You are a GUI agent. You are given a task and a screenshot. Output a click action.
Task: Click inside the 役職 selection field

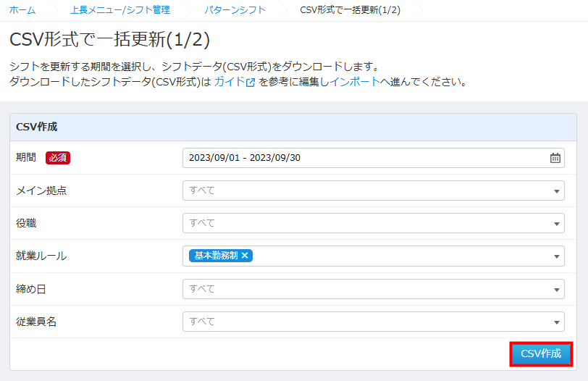click(362, 223)
